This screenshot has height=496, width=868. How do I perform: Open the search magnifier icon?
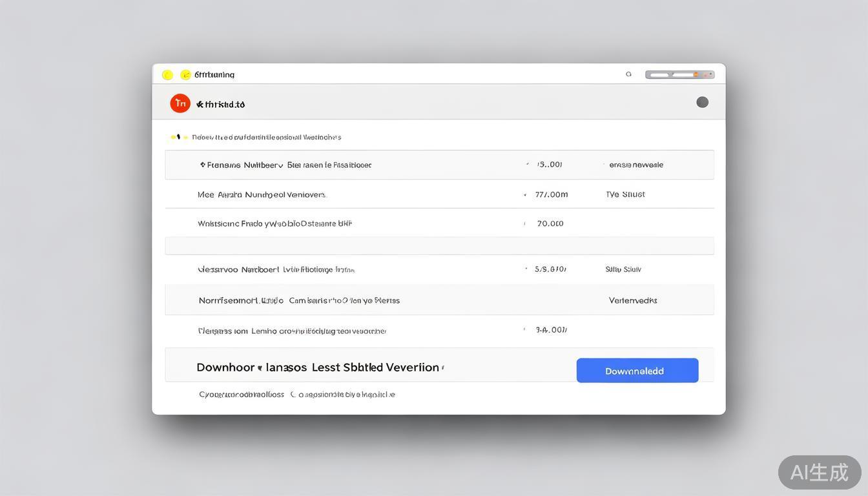[x=628, y=74]
